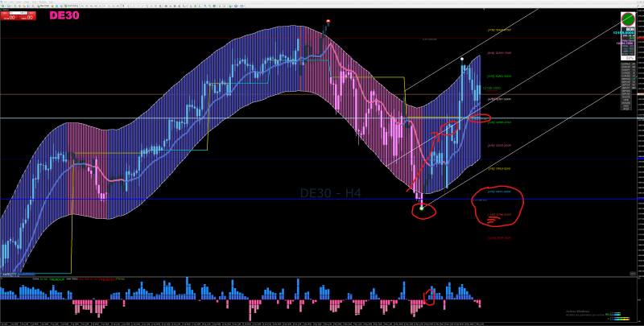
Task: Switch chart to M15 timeframe
Action: [91, 6]
